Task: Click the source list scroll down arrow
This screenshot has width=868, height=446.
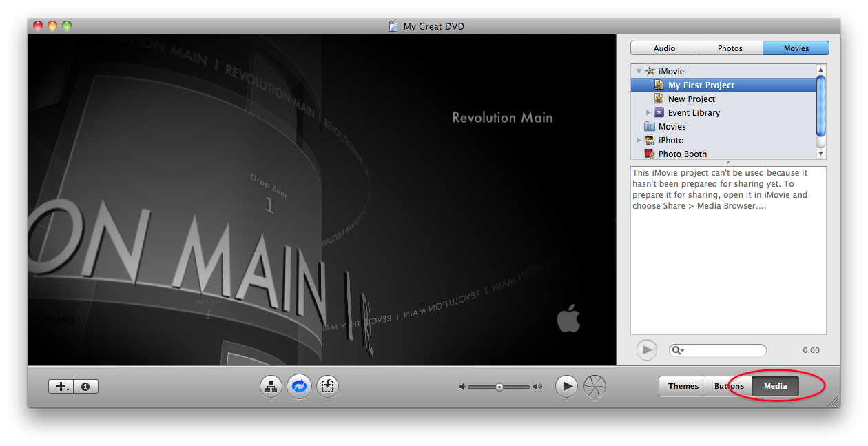Action: pyautogui.click(x=820, y=154)
